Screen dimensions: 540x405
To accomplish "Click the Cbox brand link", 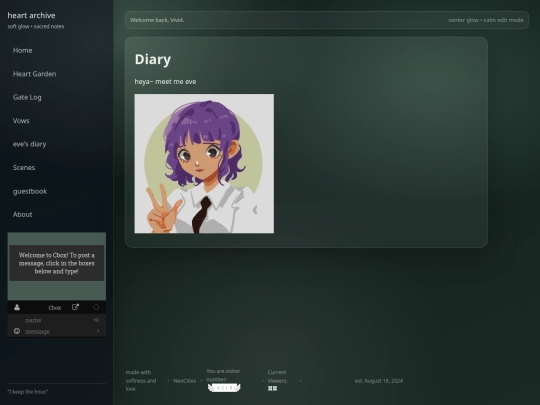I will [x=55, y=308].
